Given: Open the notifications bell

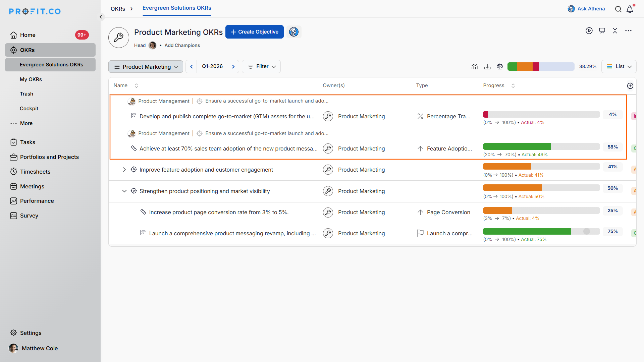Looking at the screenshot, I should [x=630, y=9].
